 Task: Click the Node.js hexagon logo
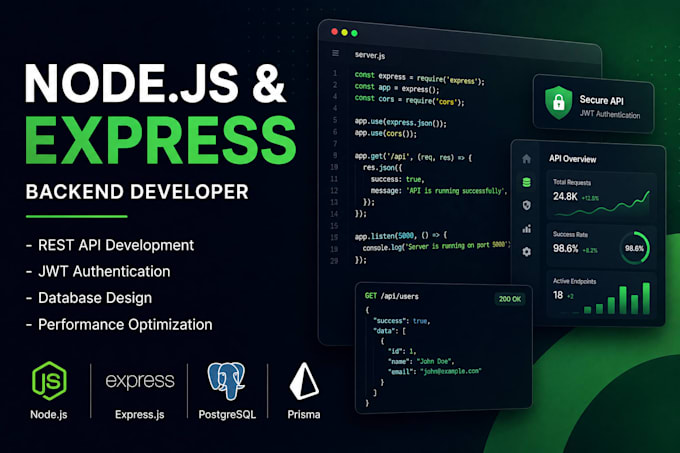[49, 380]
